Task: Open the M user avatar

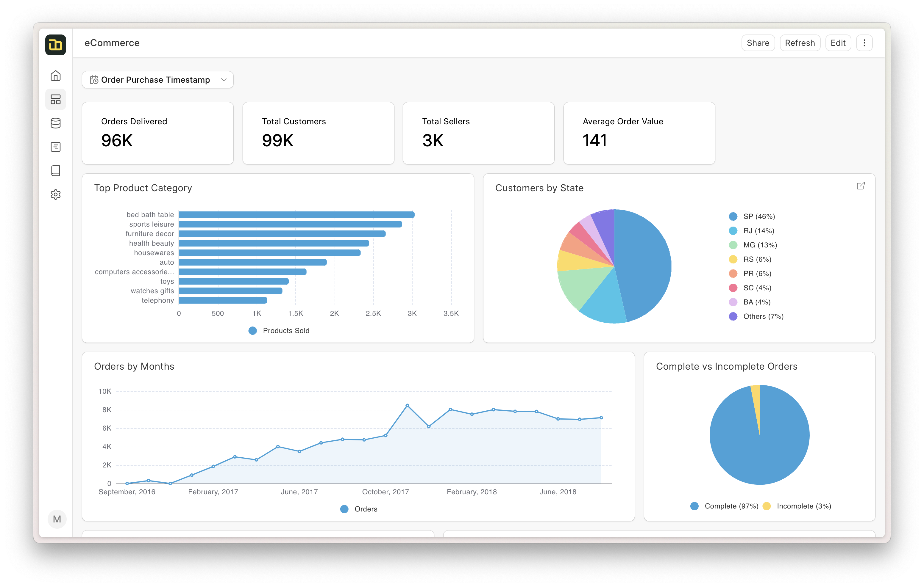Action: [x=57, y=519]
